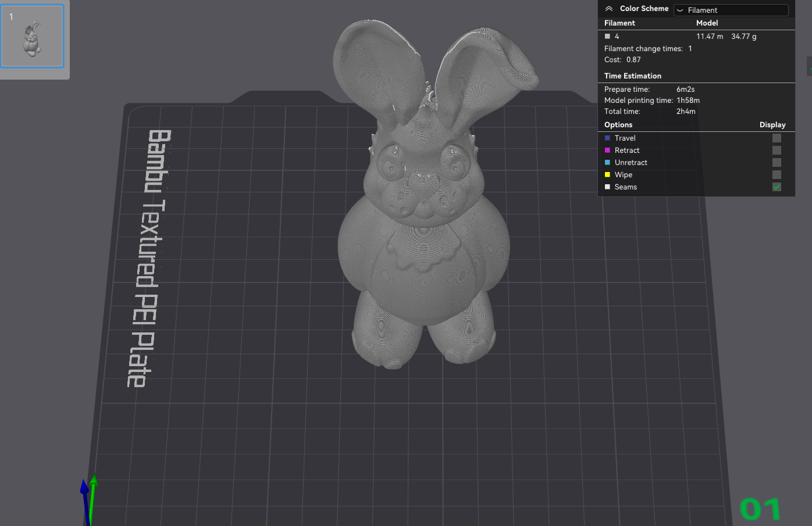This screenshot has height=526, width=812.
Task: Enable the Unretract display checkbox
Action: click(x=777, y=162)
